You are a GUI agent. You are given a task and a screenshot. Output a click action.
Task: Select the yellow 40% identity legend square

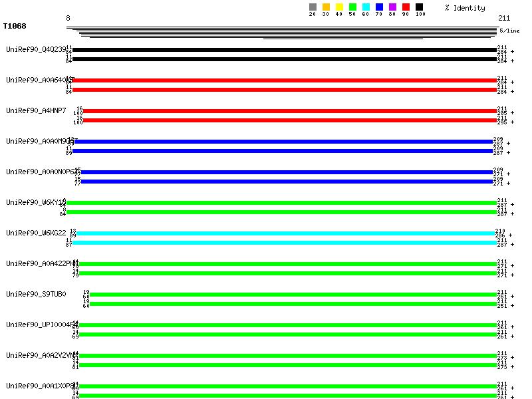[339, 7]
